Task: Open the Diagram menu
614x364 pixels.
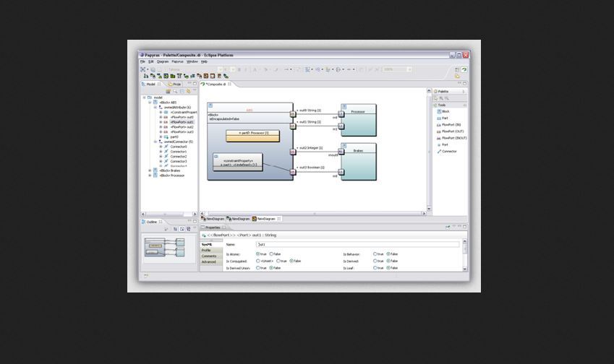Action: [x=162, y=62]
